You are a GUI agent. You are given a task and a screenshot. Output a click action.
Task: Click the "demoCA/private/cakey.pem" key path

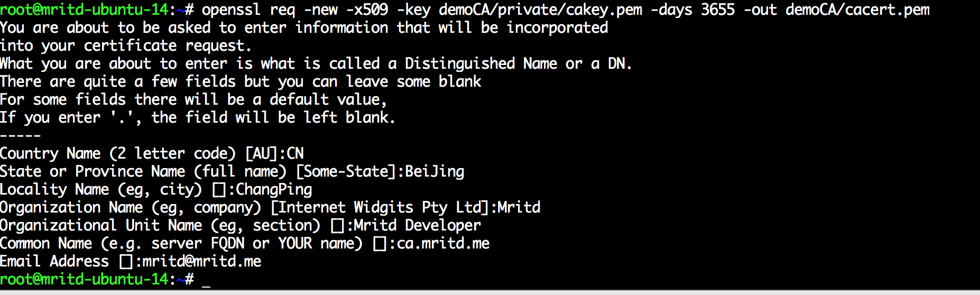pyautogui.click(x=540, y=10)
